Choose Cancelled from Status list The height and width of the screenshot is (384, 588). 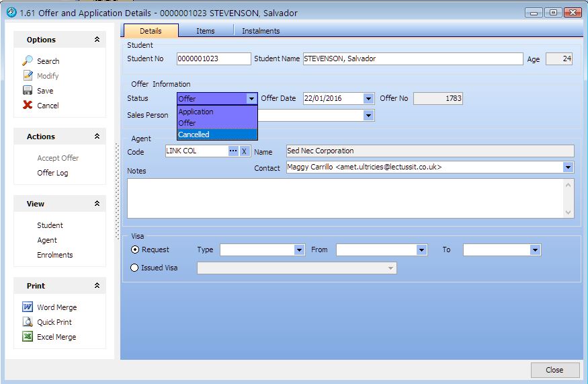tap(194, 135)
